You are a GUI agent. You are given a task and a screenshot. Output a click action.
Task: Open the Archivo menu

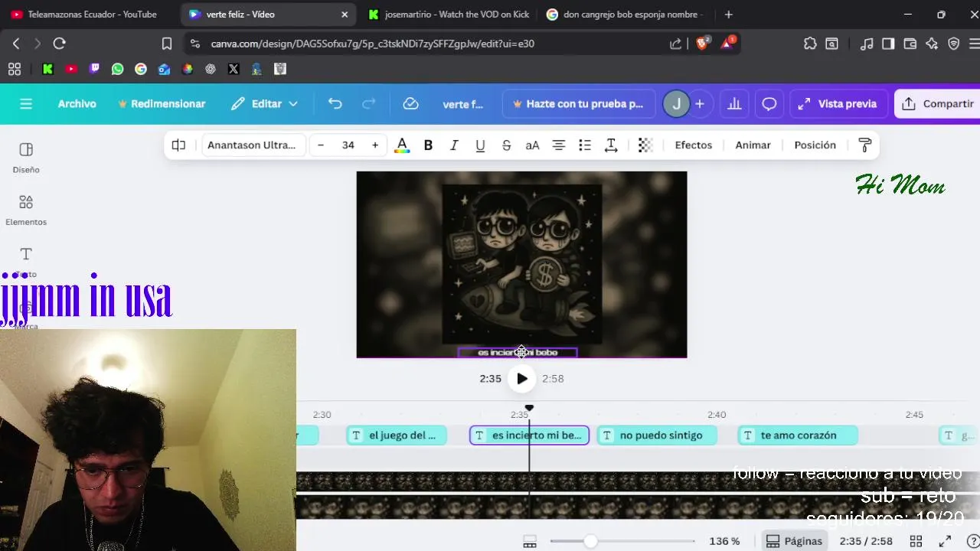tap(77, 104)
